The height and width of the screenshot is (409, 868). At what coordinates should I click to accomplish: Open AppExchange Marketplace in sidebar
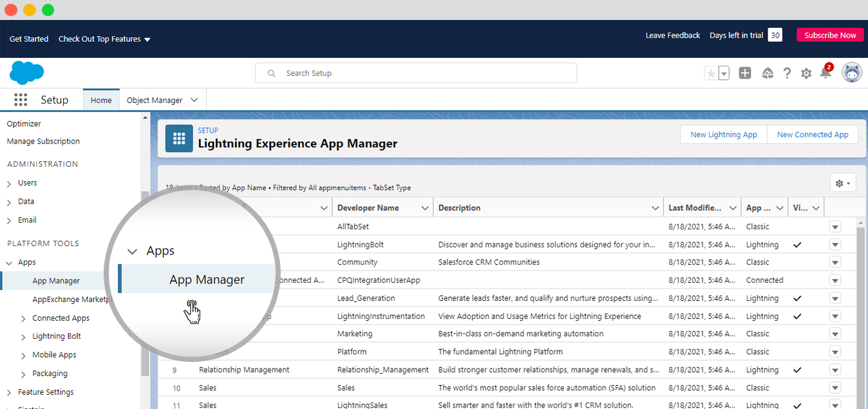coord(72,300)
